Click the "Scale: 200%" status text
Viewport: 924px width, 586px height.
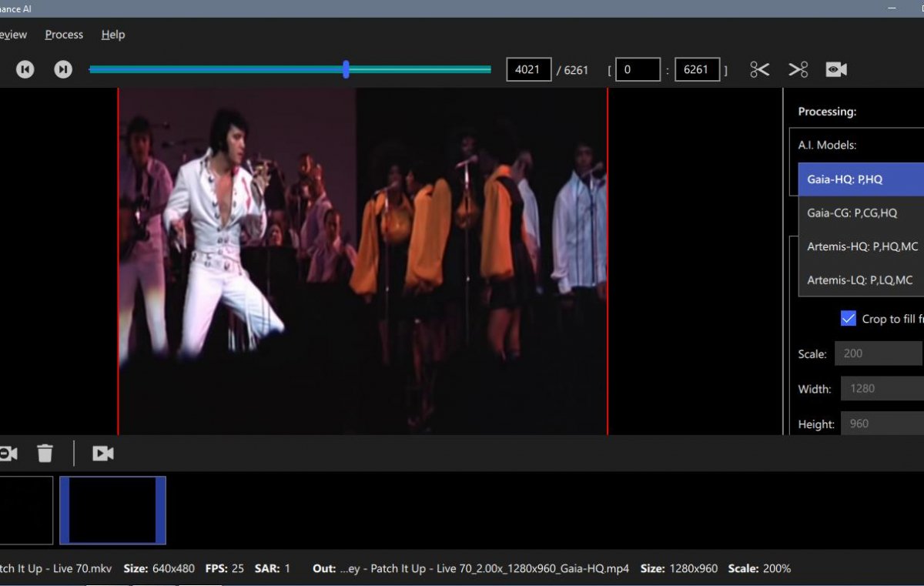point(759,568)
